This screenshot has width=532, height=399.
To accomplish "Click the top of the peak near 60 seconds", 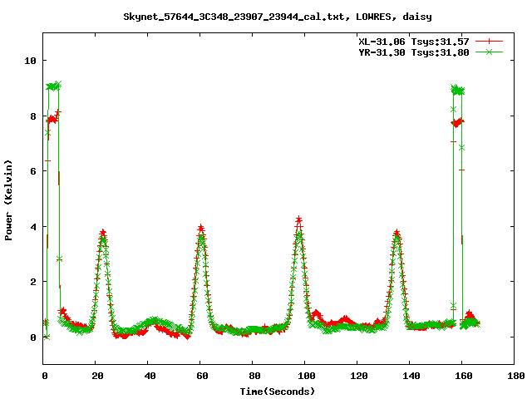I will (201, 228).
